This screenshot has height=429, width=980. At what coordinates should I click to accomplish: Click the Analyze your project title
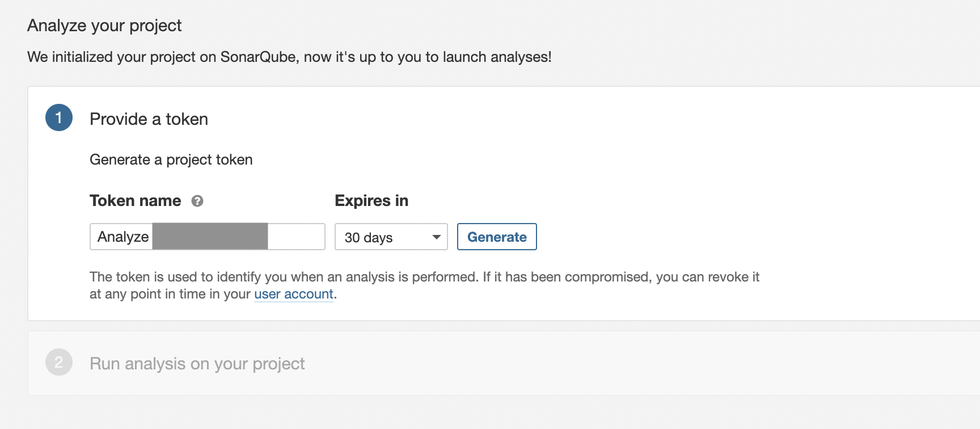[104, 26]
